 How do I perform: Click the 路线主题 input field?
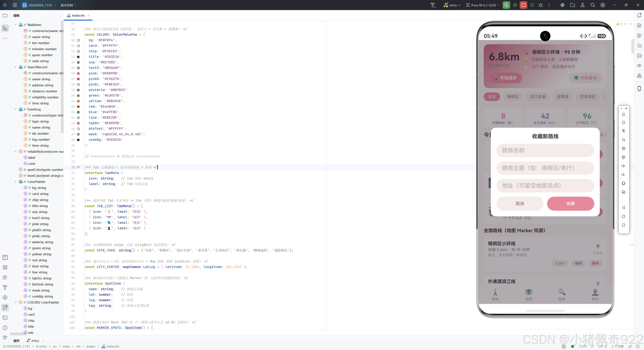click(x=545, y=168)
